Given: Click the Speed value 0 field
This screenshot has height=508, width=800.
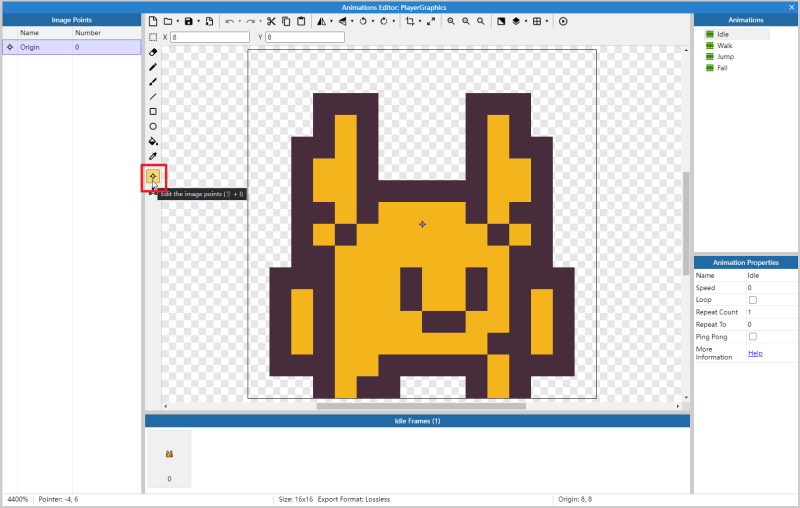Looking at the screenshot, I should [772, 288].
